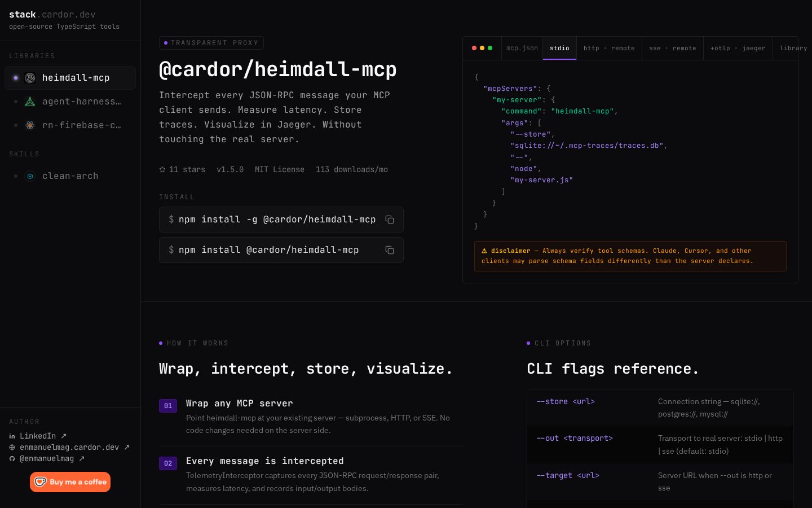Screen dimensions: 812x508
Task: Click the v1.5.0 version label
Action: 230,169
